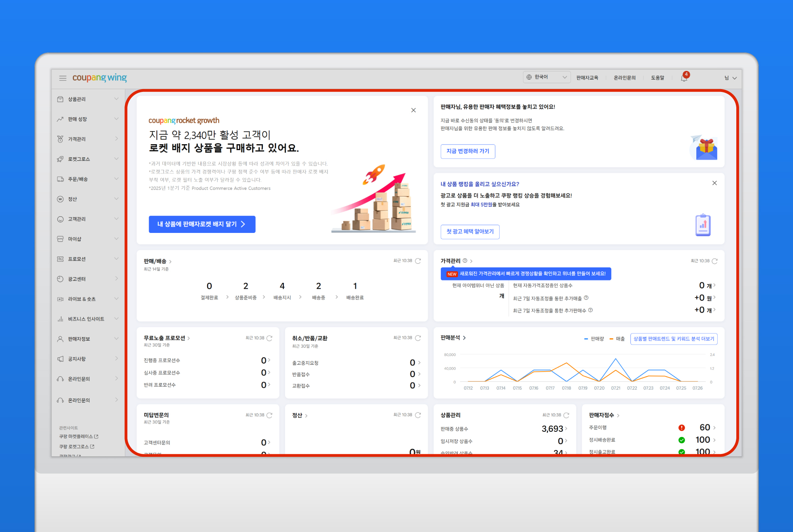The height and width of the screenshot is (532, 793).
Task: Select 광고센터 in the sidebar
Action: [x=77, y=279]
